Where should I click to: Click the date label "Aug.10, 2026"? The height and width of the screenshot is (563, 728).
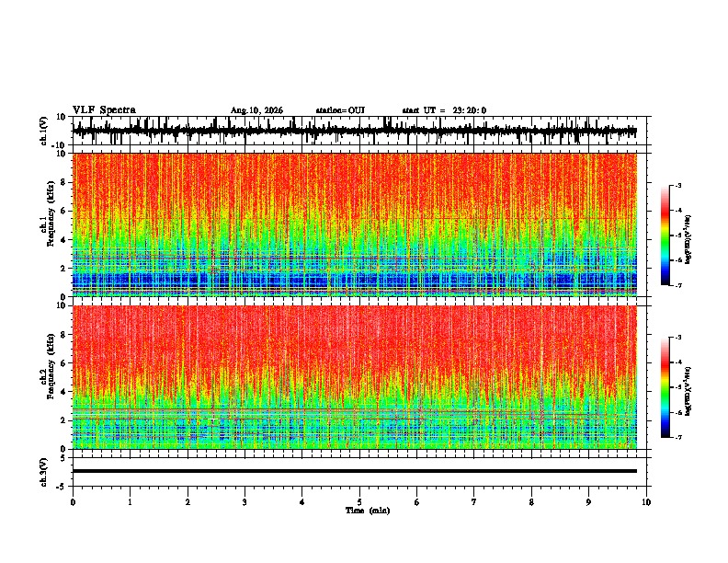(256, 110)
